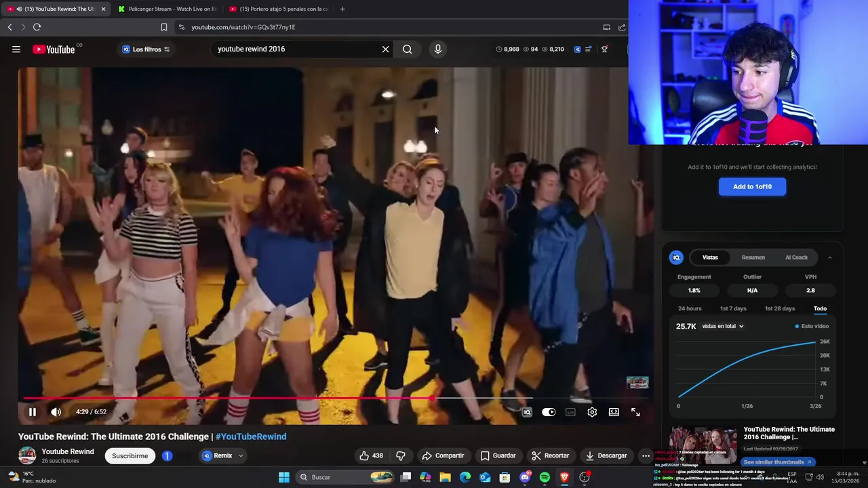Select 1st 28 days time range

click(780, 308)
